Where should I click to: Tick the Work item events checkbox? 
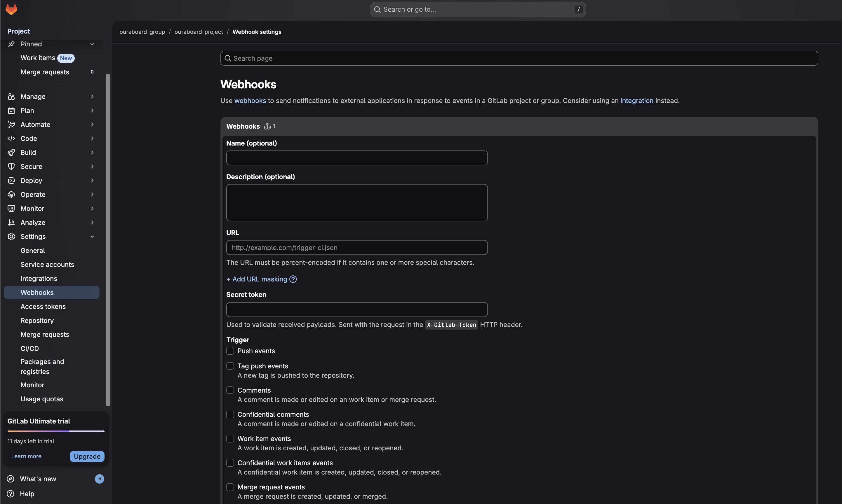click(230, 439)
